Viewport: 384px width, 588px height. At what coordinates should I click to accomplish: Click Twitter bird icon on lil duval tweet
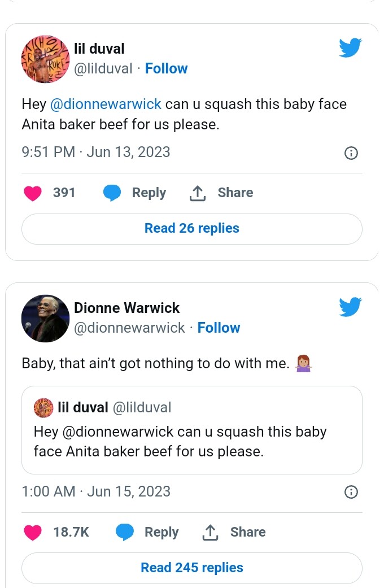[x=350, y=47]
